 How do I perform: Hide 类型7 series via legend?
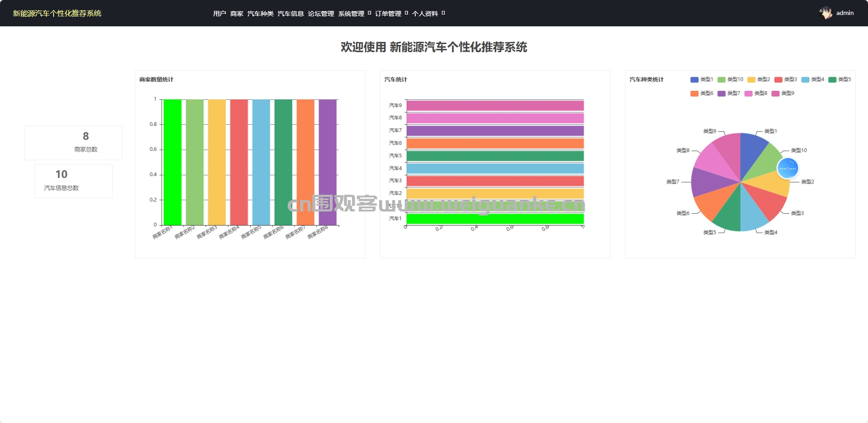(x=729, y=93)
